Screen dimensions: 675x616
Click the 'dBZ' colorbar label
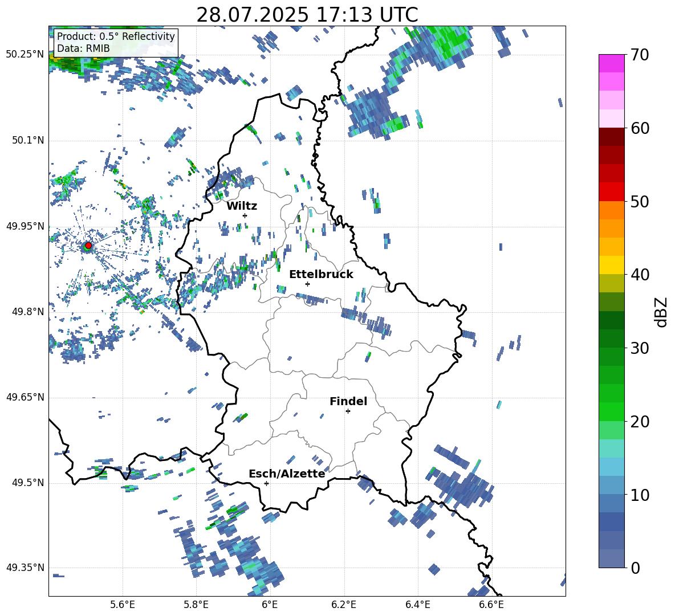(661, 312)
